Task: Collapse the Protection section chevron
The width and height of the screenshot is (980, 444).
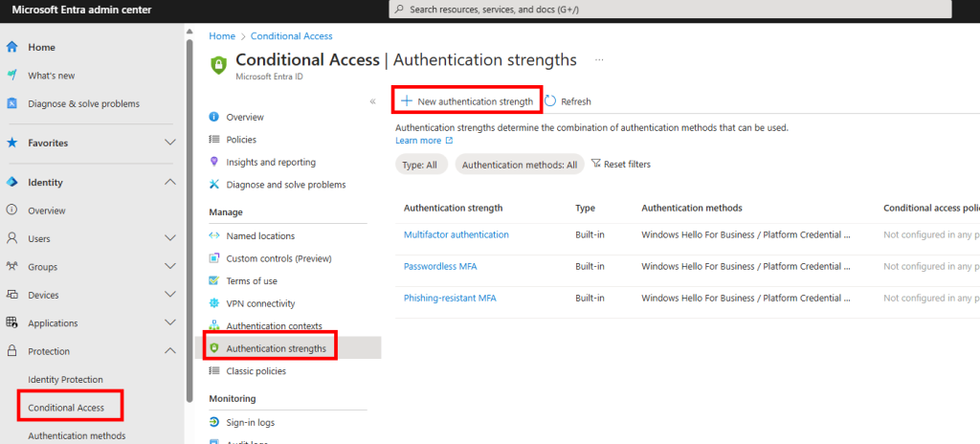Action: (170, 351)
